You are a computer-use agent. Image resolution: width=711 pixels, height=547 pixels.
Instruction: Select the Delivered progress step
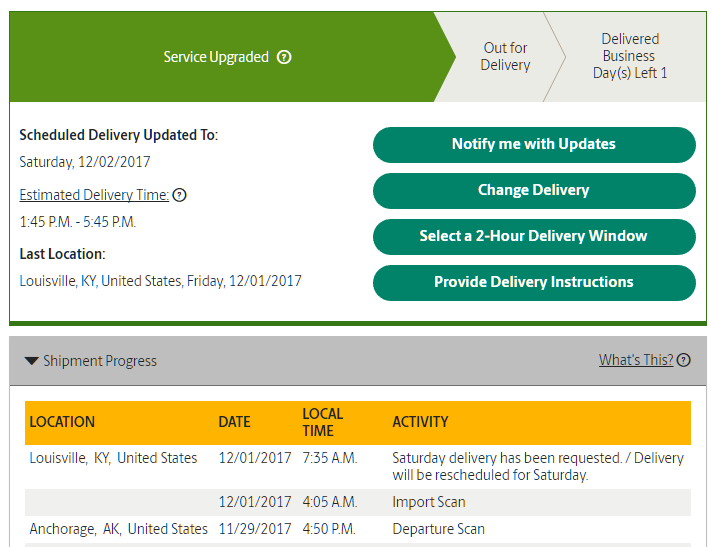pyautogui.click(x=630, y=56)
